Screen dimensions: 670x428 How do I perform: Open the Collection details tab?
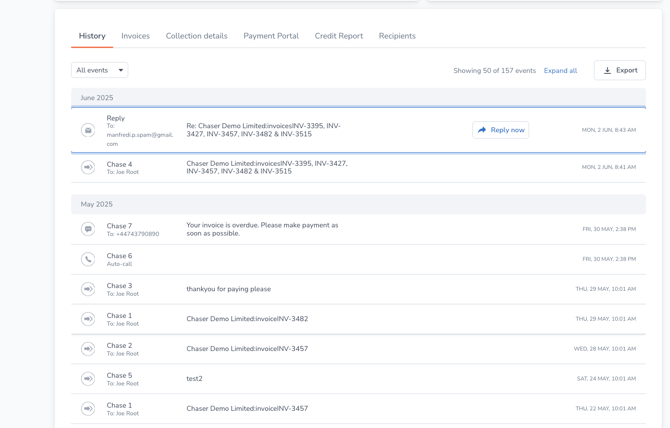coord(196,36)
